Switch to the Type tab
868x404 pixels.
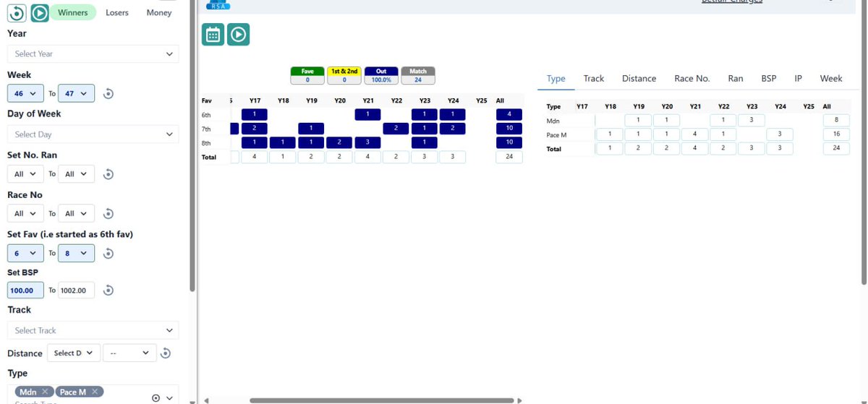point(556,78)
